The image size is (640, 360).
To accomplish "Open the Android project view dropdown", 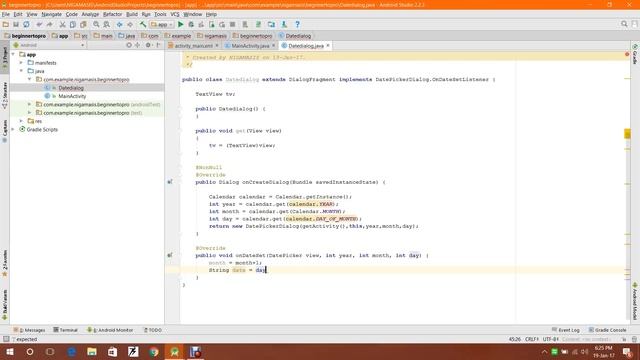I will coord(49,45).
